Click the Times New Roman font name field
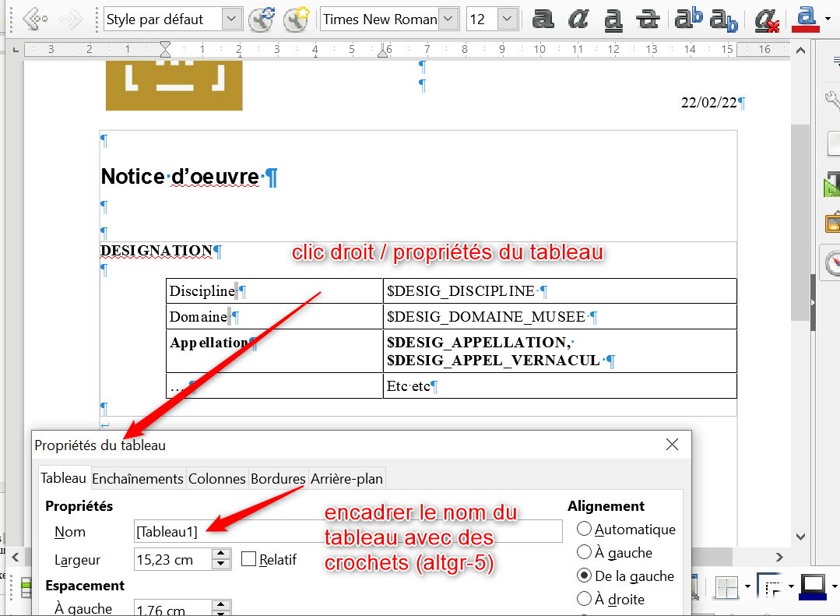Viewport: 840px width, 616px height. click(x=380, y=19)
